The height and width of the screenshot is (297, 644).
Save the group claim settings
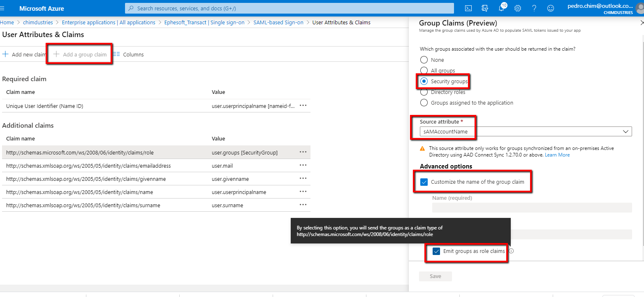click(x=436, y=276)
